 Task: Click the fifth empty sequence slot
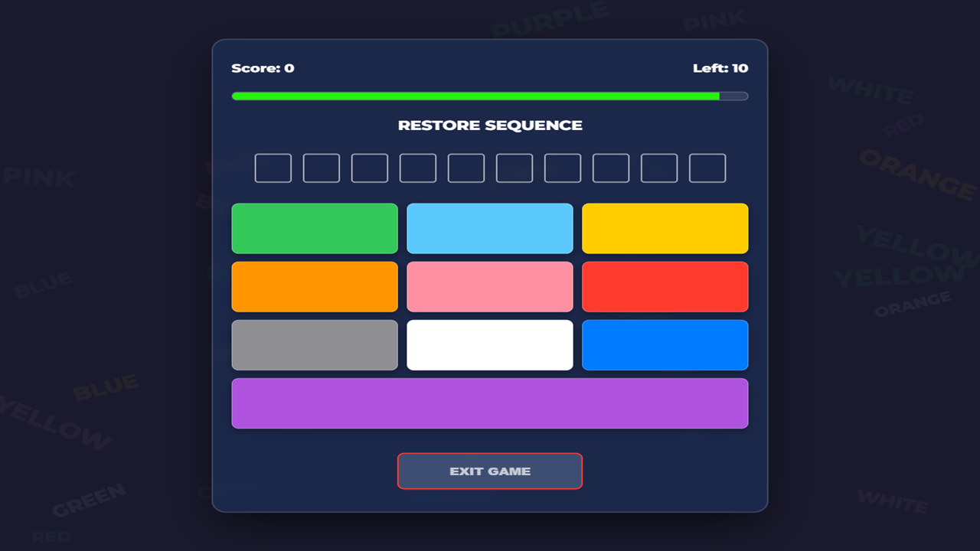coord(465,168)
